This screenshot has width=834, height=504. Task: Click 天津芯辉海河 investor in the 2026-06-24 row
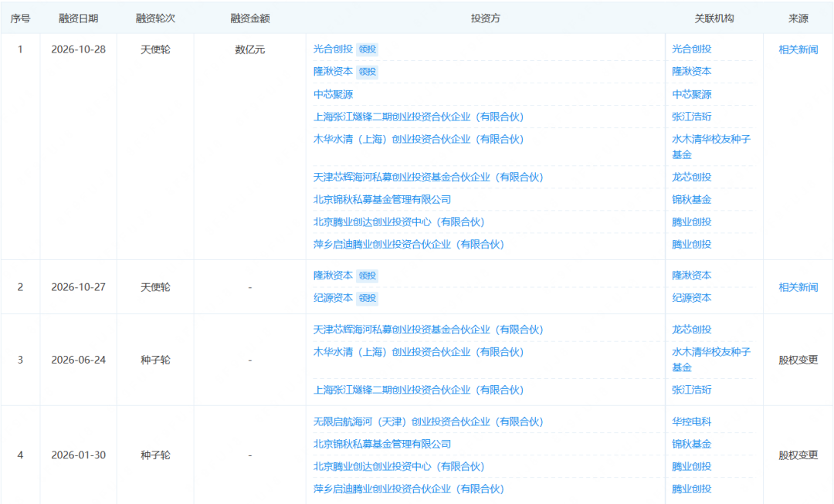tap(428, 330)
